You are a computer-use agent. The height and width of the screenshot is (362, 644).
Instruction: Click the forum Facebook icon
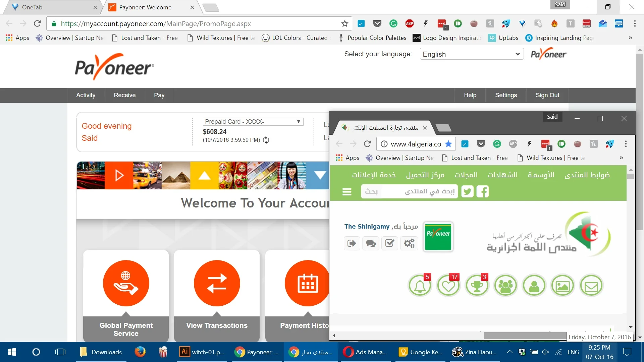pos(483,192)
